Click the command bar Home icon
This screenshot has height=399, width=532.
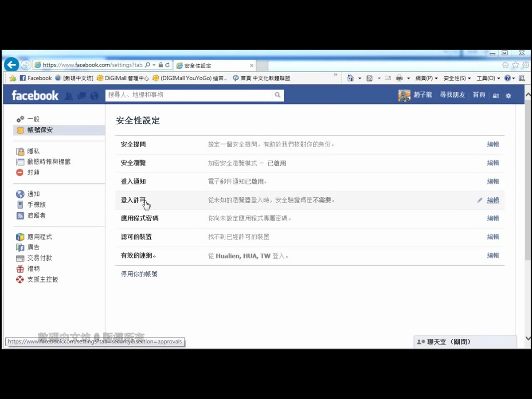click(350, 78)
